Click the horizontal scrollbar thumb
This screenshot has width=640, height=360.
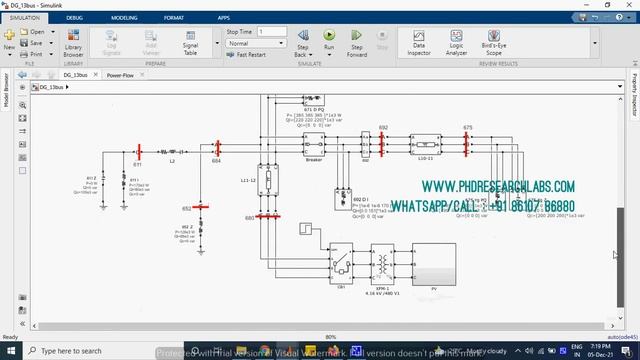(x=321, y=326)
